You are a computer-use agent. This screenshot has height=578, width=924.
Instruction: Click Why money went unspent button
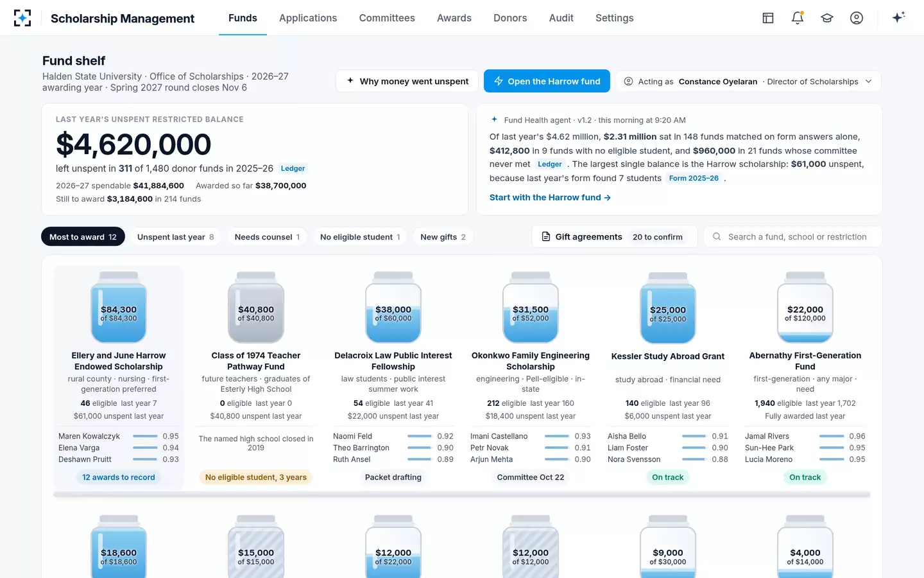[407, 82]
